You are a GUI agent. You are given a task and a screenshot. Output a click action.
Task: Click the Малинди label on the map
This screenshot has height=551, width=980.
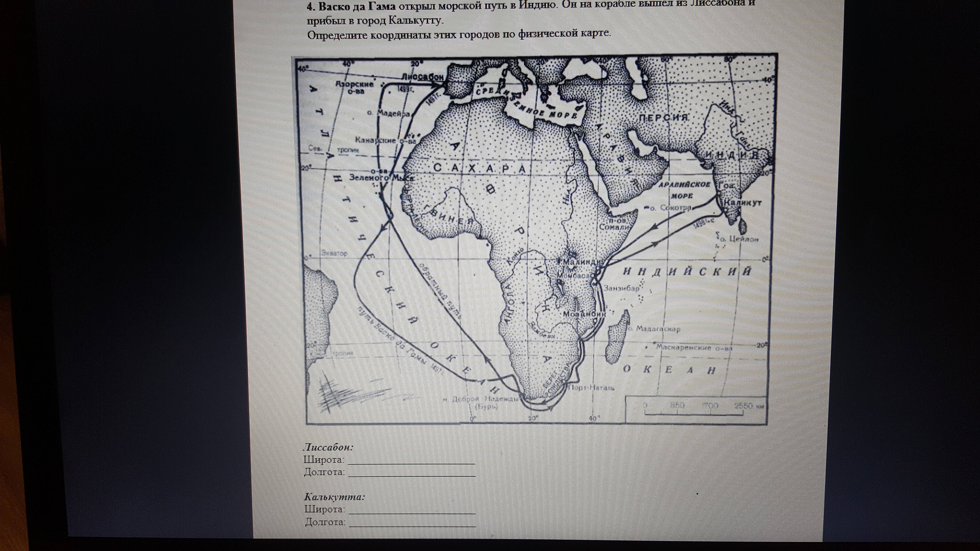coord(582,262)
